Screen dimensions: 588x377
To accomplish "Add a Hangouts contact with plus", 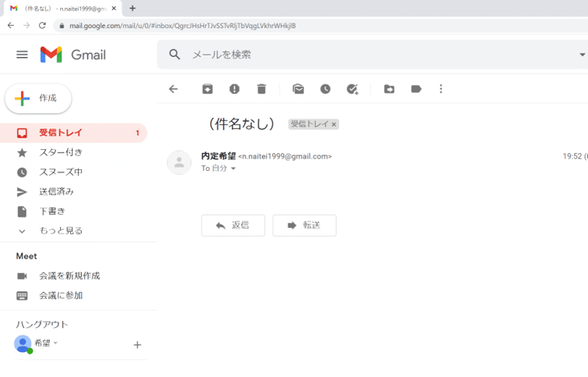I will 137,345.
